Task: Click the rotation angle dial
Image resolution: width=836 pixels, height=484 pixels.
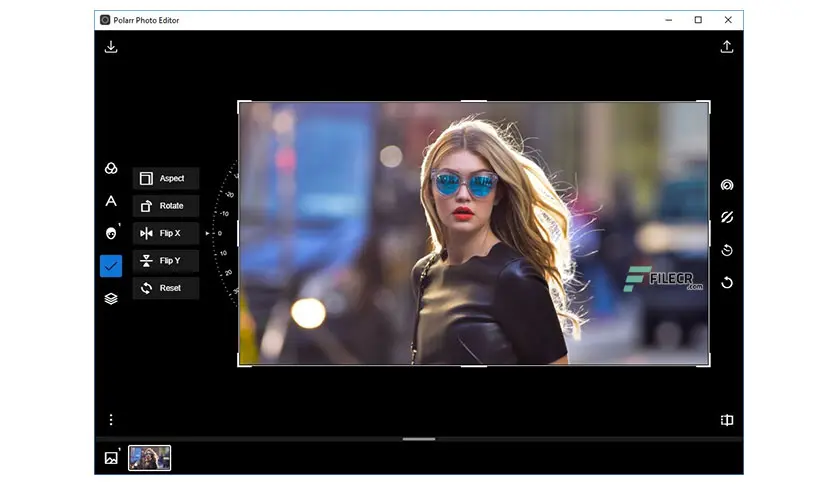Action: (224, 233)
